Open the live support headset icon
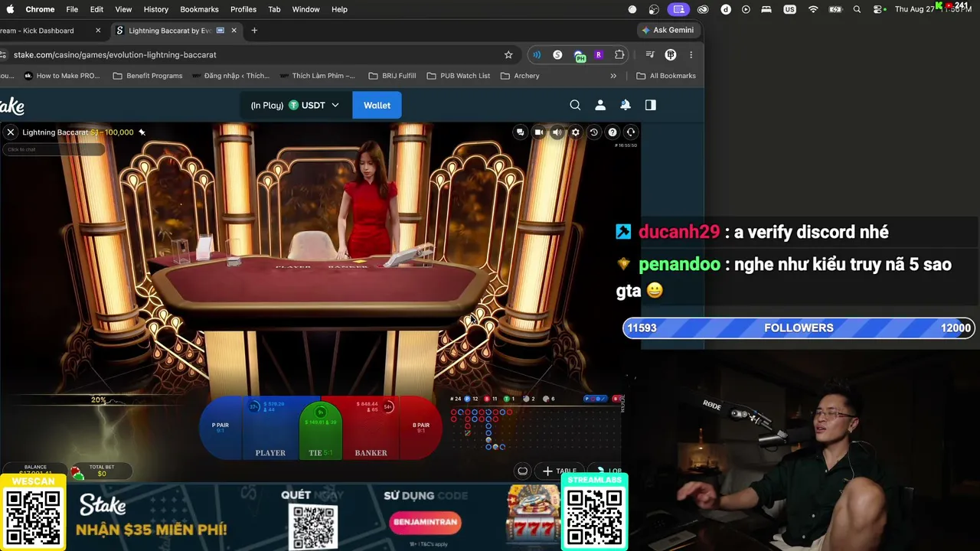The image size is (980, 551). point(631,132)
